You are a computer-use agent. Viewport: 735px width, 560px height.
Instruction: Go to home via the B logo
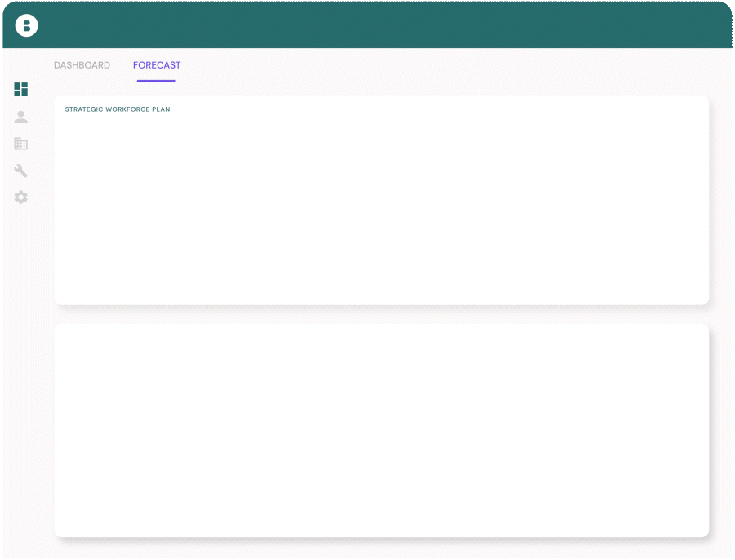(x=27, y=25)
